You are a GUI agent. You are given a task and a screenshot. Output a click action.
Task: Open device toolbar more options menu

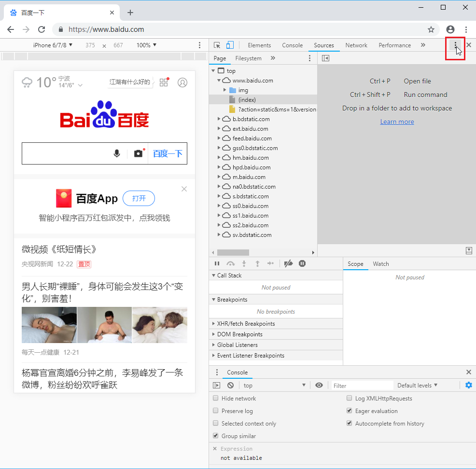click(199, 45)
